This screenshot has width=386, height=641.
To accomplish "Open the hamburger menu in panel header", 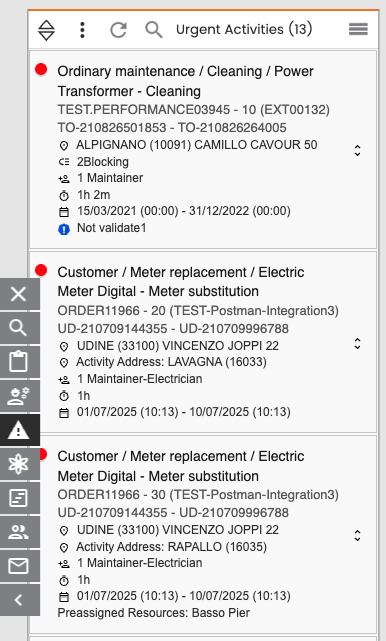I will [358, 29].
